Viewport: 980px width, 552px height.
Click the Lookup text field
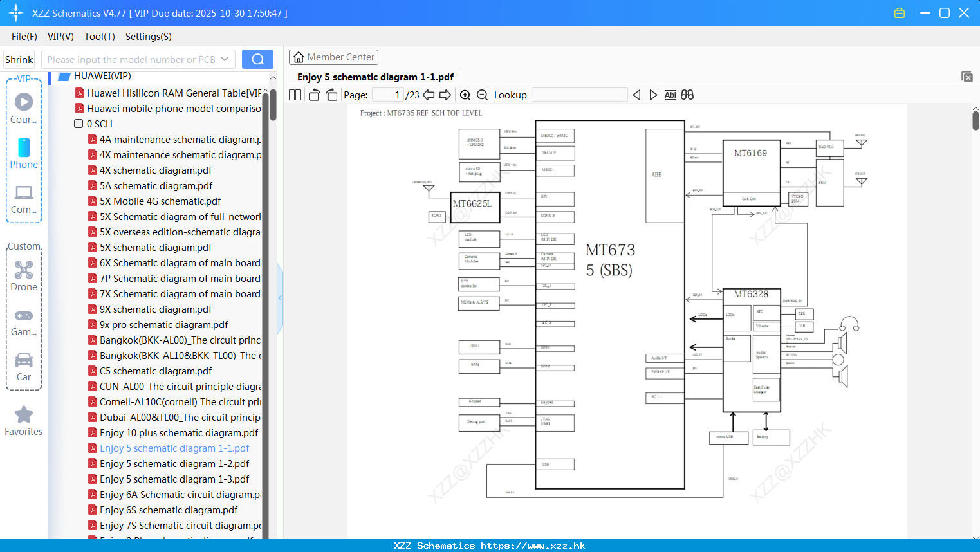(x=580, y=95)
